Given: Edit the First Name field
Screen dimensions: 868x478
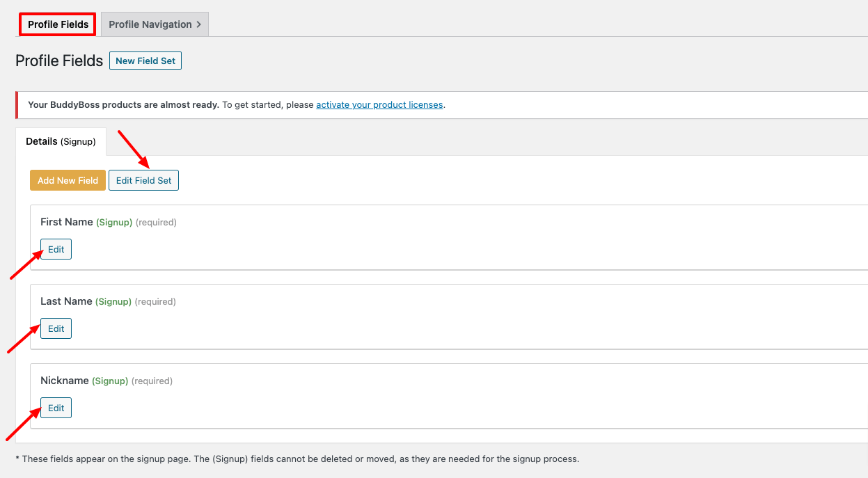Looking at the screenshot, I should pos(56,249).
